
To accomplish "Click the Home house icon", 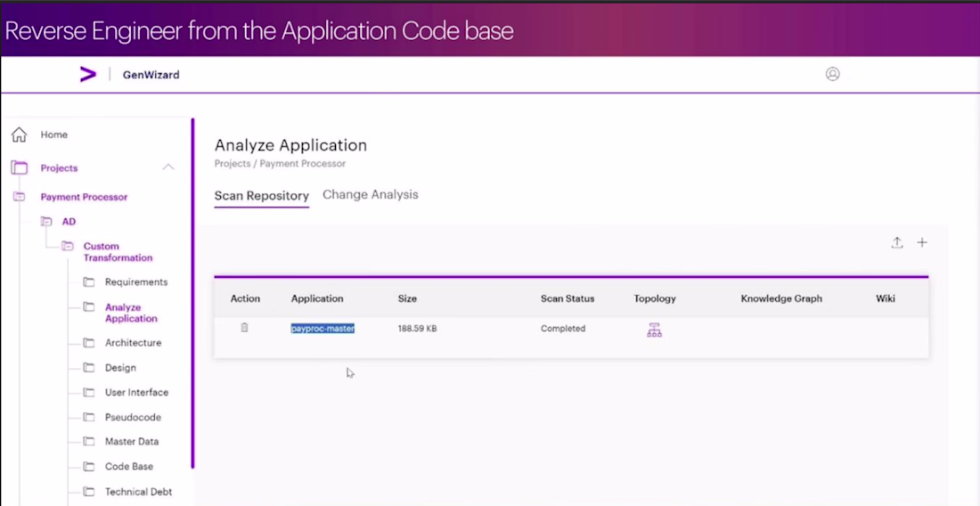I will point(20,135).
